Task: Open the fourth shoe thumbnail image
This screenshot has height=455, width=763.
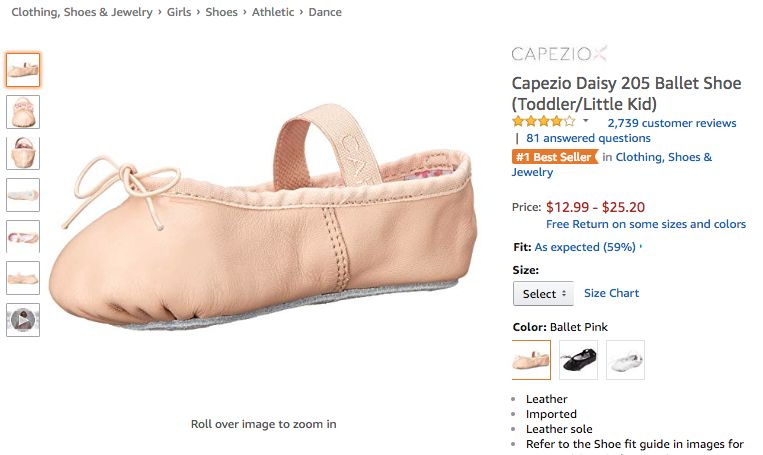Action: pos(23,194)
